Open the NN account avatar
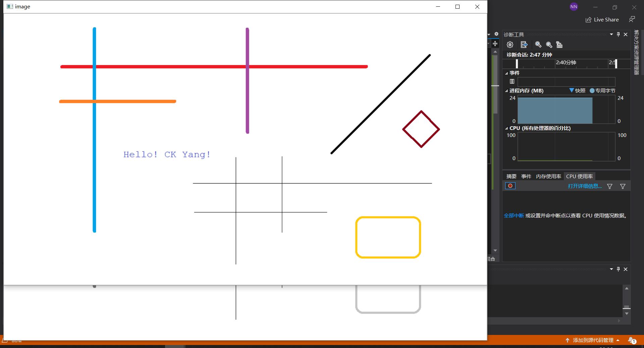Image resolution: width=644 pixels, height=348 pixels. (x=574, y=7)
